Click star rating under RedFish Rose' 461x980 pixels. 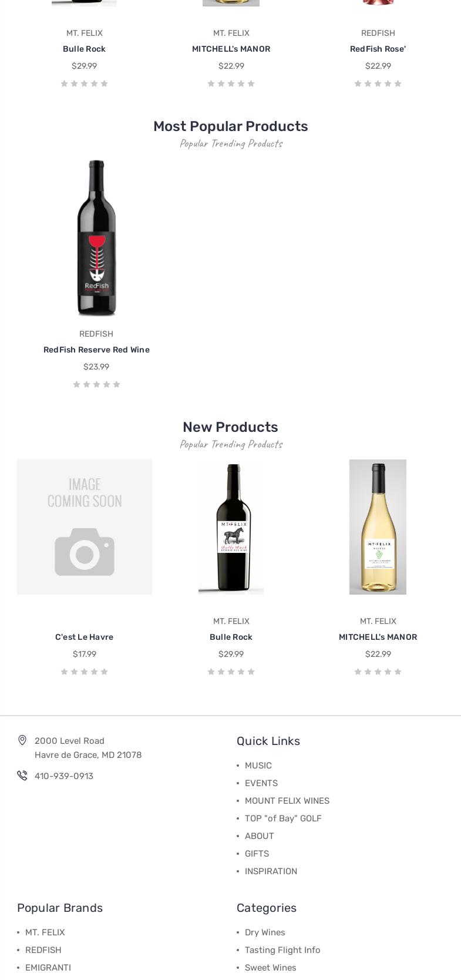378,83
